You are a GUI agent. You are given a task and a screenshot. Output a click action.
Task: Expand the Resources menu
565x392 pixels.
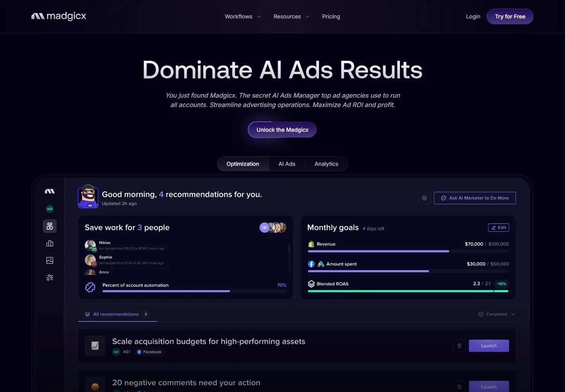pos(291,16)
